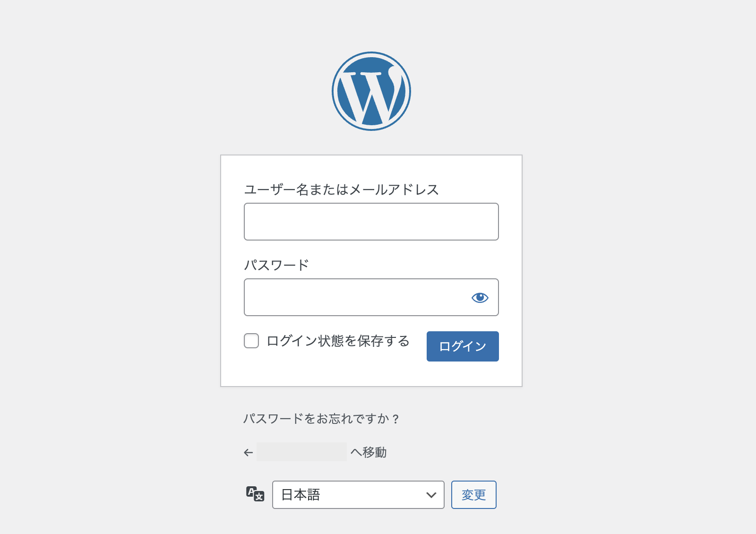Click the blue W emblem above the form
This screenshot has height=534, width=756.
(371, 91)
